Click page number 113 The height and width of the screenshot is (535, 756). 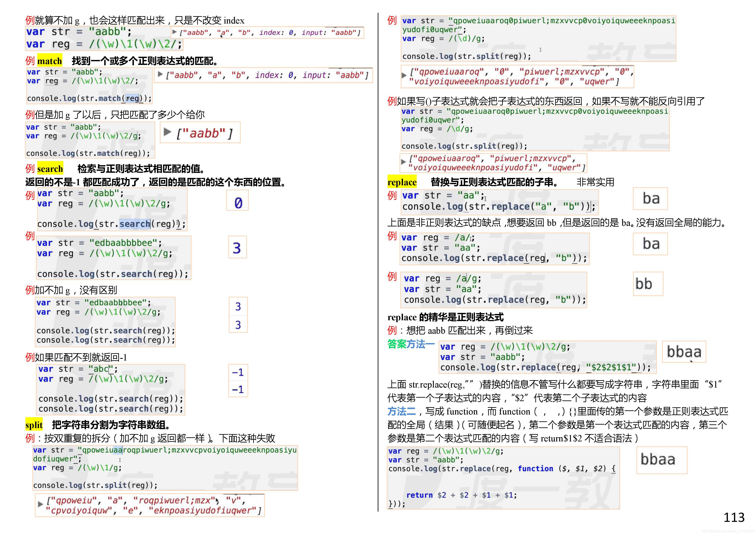point(734,518)
